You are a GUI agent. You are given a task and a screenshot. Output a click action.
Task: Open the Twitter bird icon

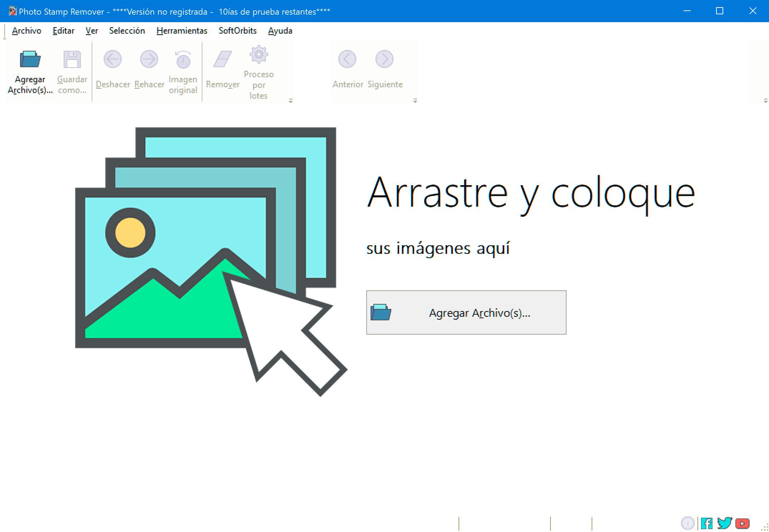(724, 523)
